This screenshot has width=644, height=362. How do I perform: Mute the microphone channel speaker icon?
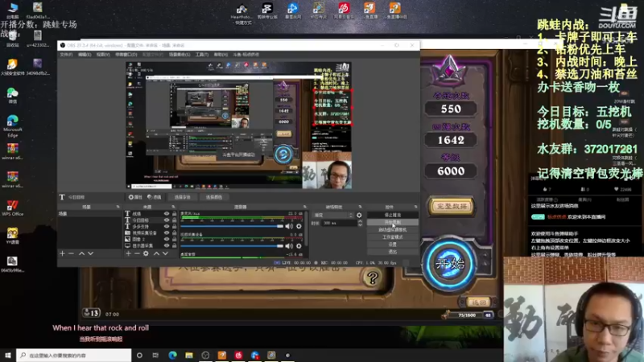tap(289, 226)
